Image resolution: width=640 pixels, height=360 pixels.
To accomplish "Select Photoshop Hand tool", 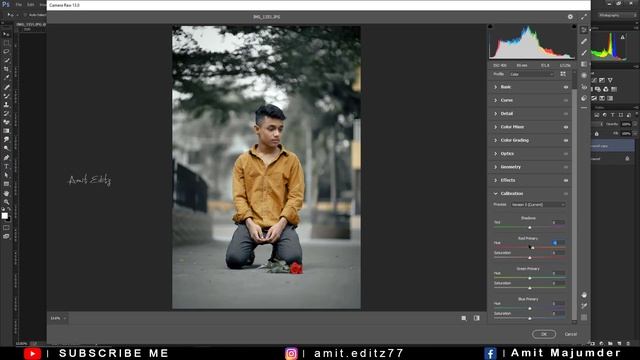I will point(6,193).
